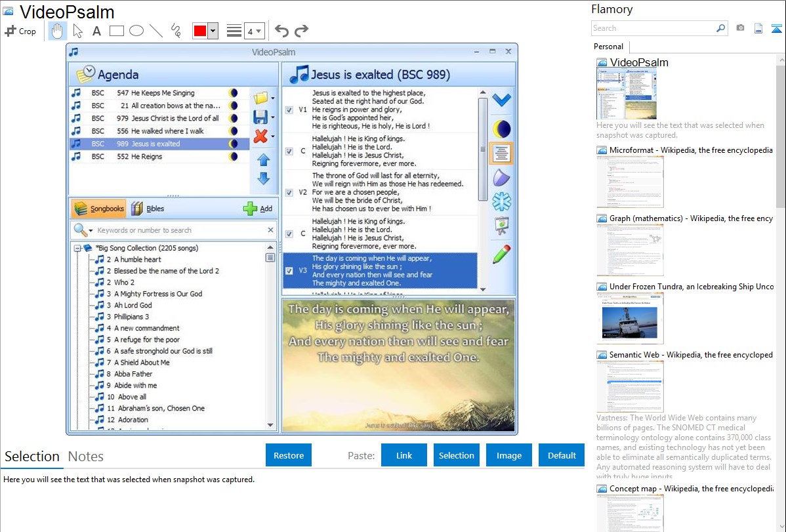Toggle moon icon for He walked where I walk

[233, 131]
